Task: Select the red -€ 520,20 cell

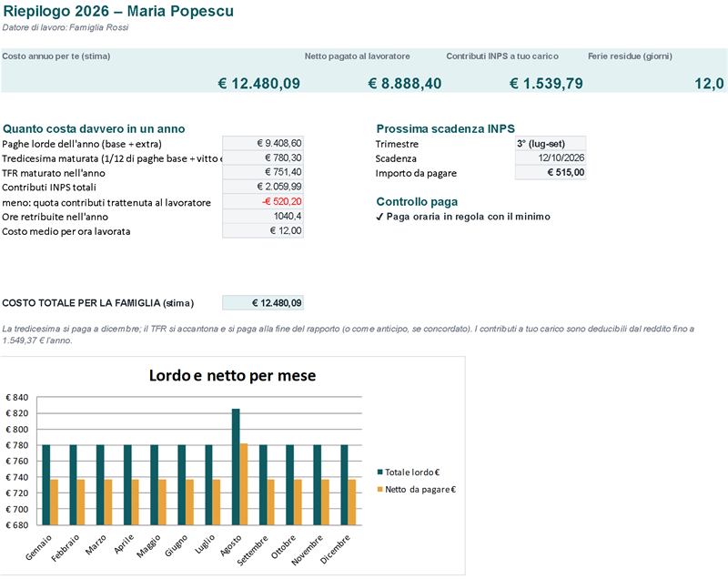Action: click(263, 201)
